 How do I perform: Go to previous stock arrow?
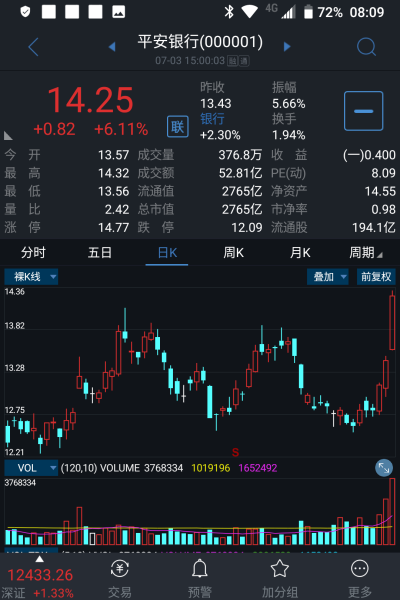pyautogui.click(x=112, y=47)
